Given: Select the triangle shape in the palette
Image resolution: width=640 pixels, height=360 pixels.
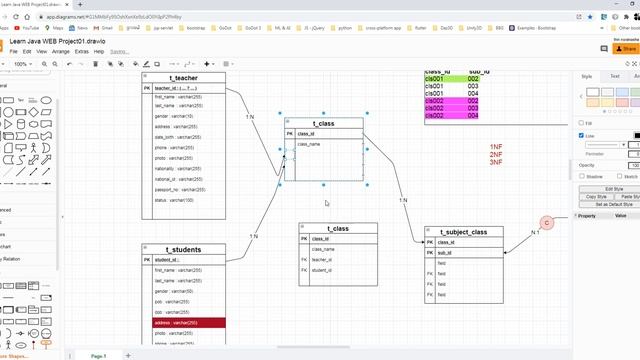Looking at the screenshot, I should pos(8,124).
